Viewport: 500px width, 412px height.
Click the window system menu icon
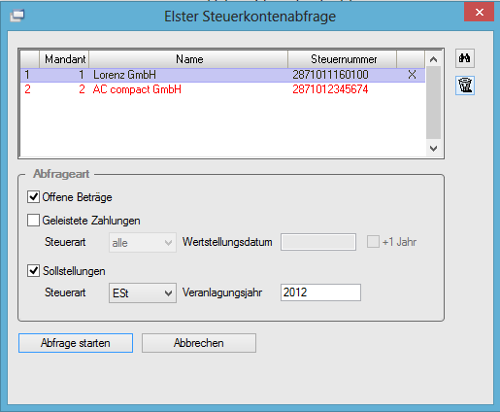[17, 15]
